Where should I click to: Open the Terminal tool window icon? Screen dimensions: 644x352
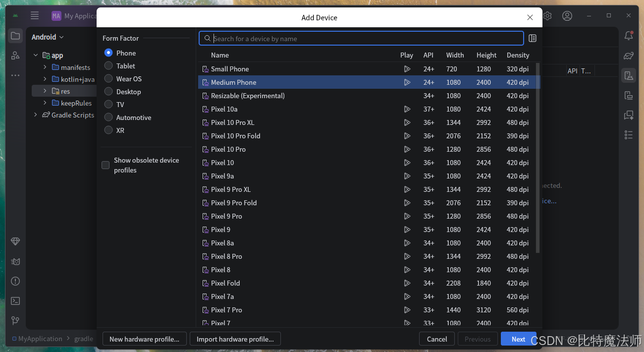tap(15, 301)
